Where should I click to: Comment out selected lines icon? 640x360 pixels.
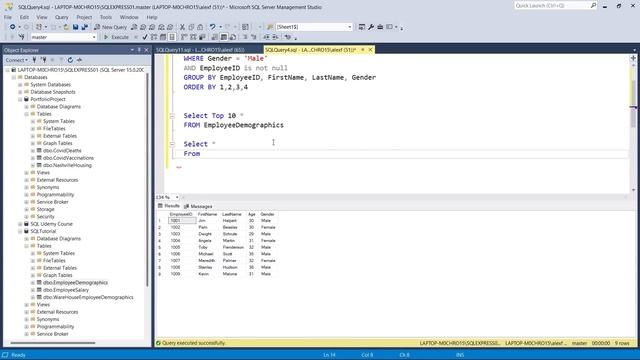[x=245, y=37]
